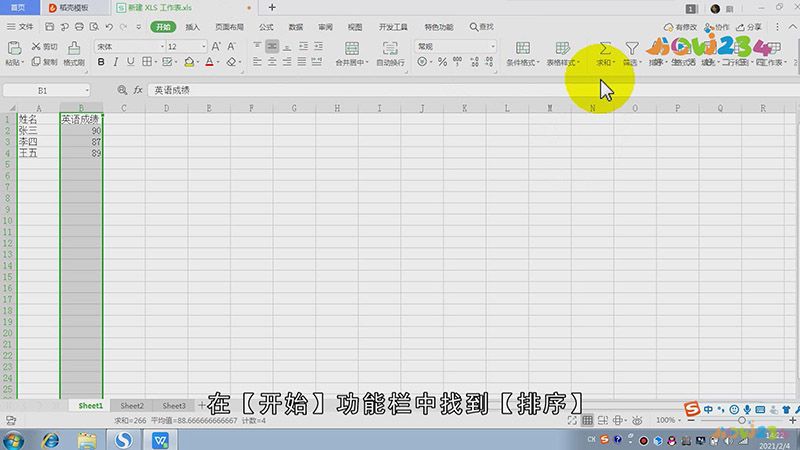The height and width of the screenshot is (450, 800).
Task: Open the B1 name box dropdown
Action: coord(87,90)
